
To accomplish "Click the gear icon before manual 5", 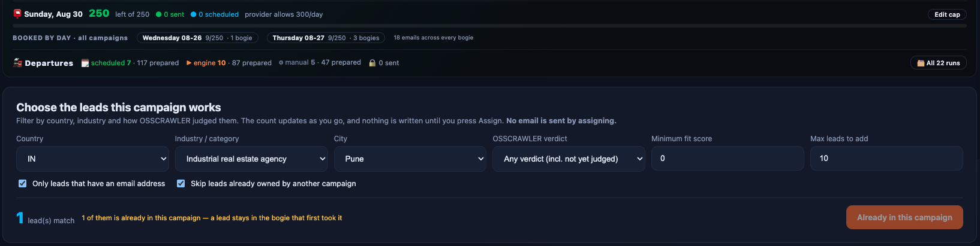I will click(281, 62).
